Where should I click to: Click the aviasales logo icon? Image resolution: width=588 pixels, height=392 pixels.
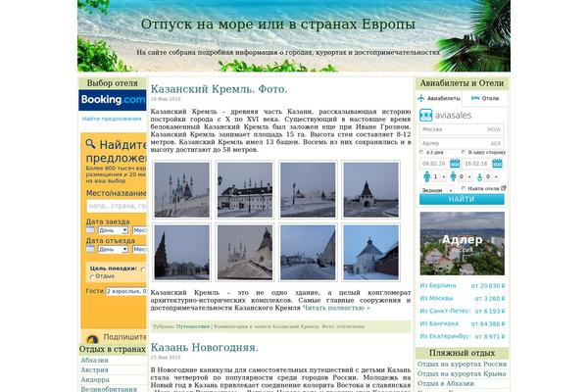pos(426,116)
